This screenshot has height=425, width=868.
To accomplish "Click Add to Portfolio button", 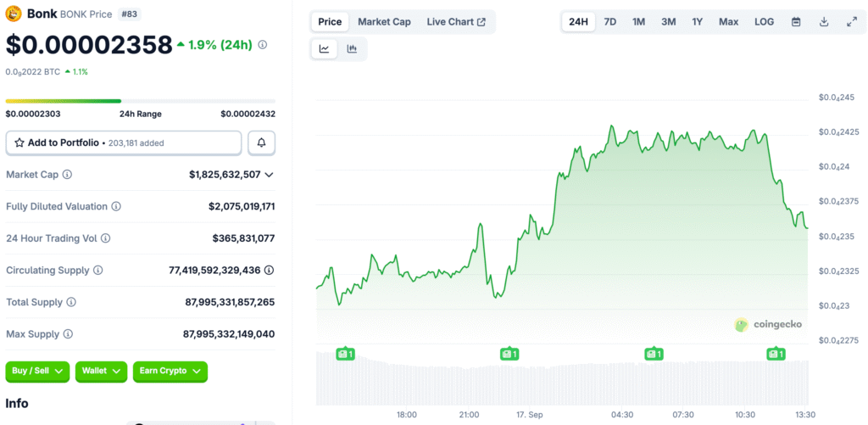I will coord(123,143).
